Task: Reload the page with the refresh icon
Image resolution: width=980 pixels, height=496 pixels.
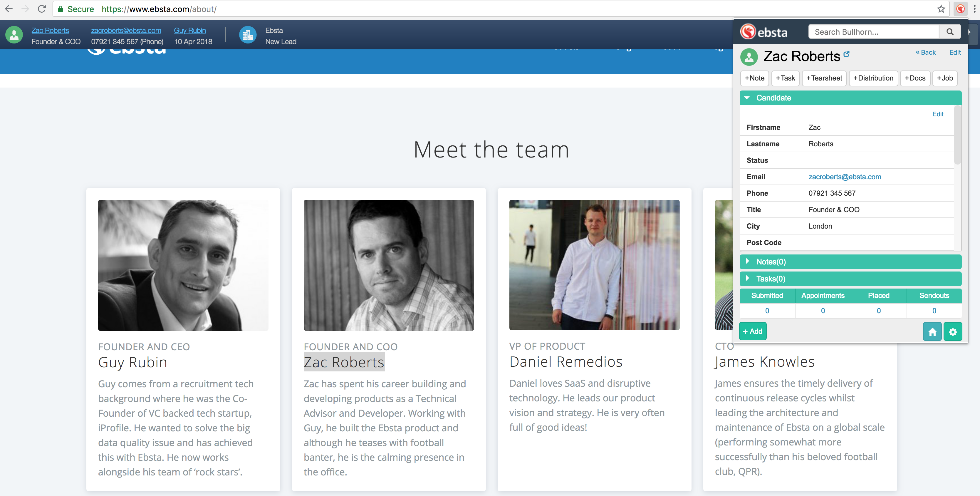Action: [42, 9]
